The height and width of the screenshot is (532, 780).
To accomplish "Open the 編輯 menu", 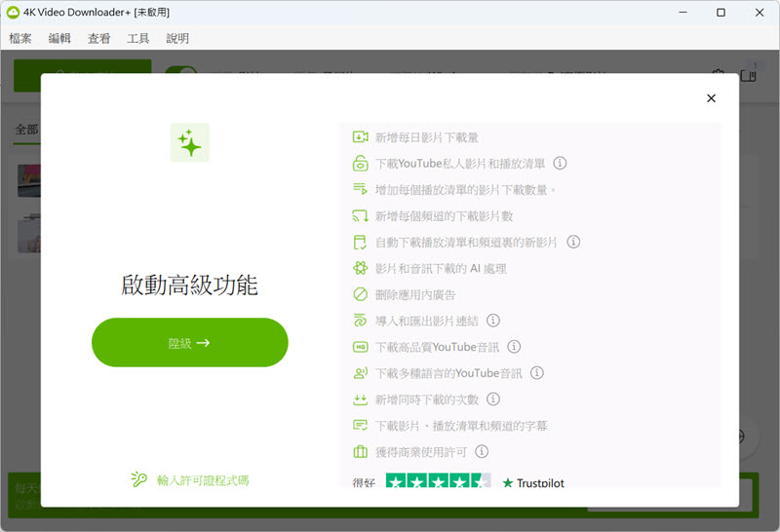I will pos(59,38).
